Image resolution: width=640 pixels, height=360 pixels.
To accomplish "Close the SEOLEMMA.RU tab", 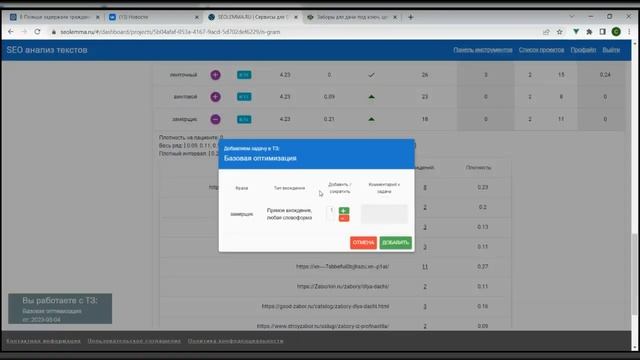I will coord(296,17).
